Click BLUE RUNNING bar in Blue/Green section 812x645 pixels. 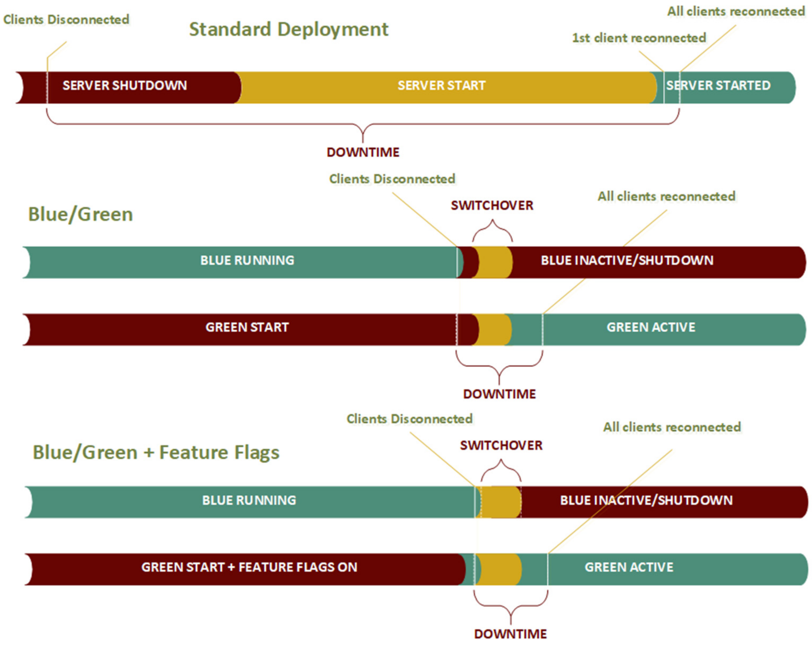tap(247, 261)
